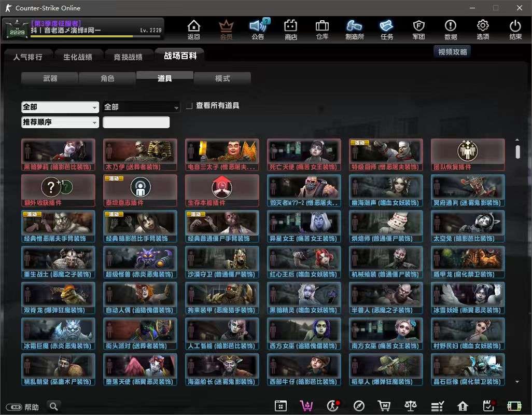
Task: Expand the second dark 全部 dropdown
Action: point(141,107)
